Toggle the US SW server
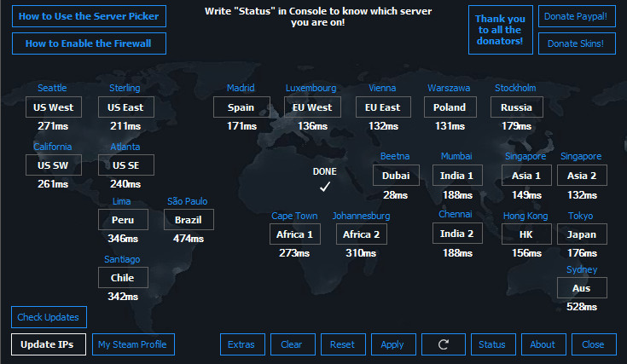The width and height of the screenshot is (627, 364). (x=54, y=165)
